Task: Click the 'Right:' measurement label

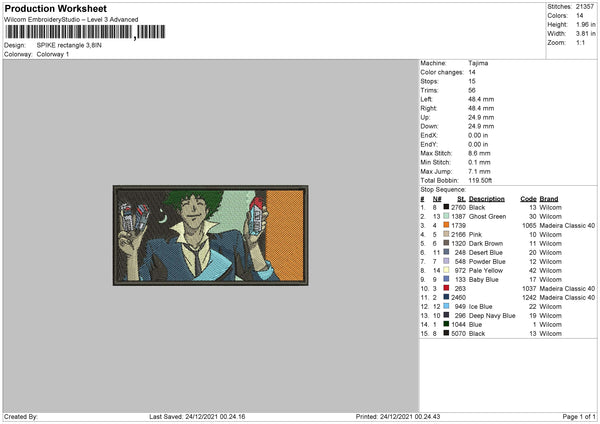Action: (429, 108)
